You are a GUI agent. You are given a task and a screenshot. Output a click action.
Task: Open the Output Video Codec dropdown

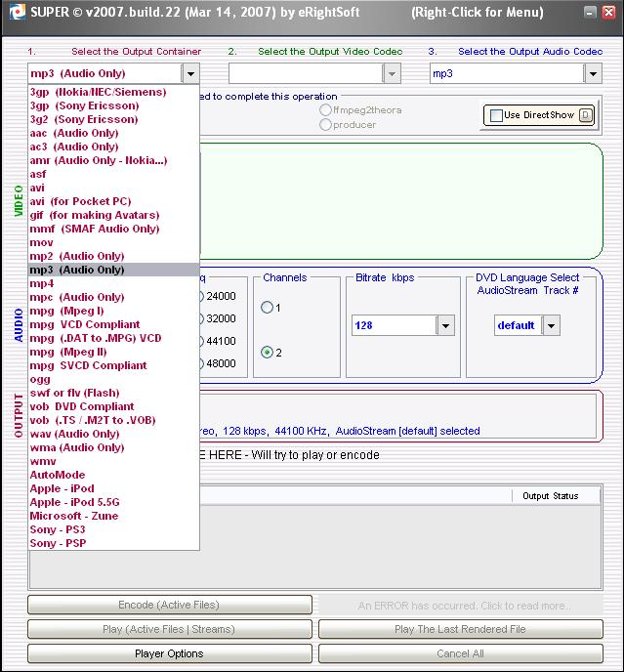click(392, 73)
